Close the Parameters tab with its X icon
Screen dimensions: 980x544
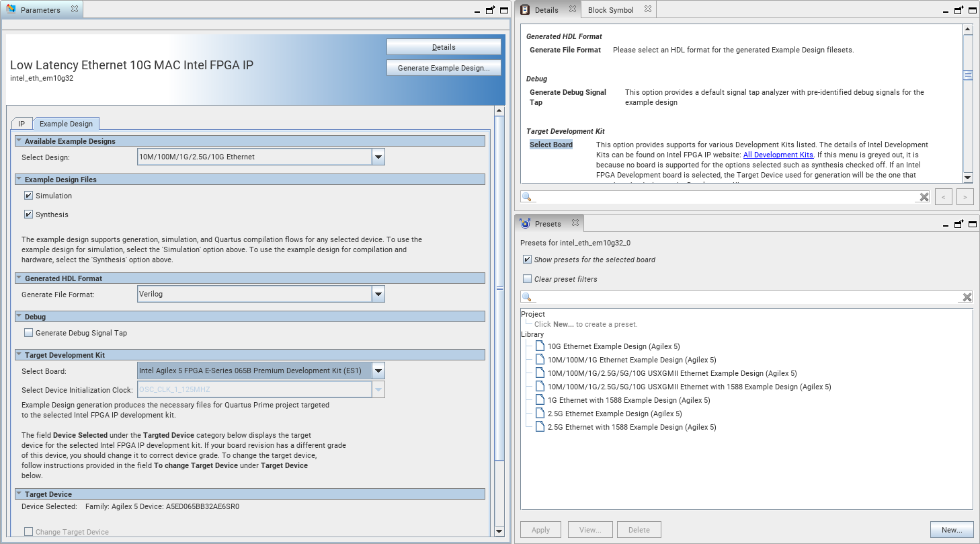(x=75, y=9)
